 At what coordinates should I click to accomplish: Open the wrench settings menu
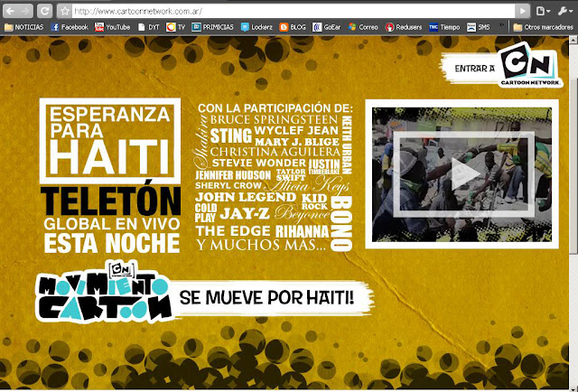564,11
